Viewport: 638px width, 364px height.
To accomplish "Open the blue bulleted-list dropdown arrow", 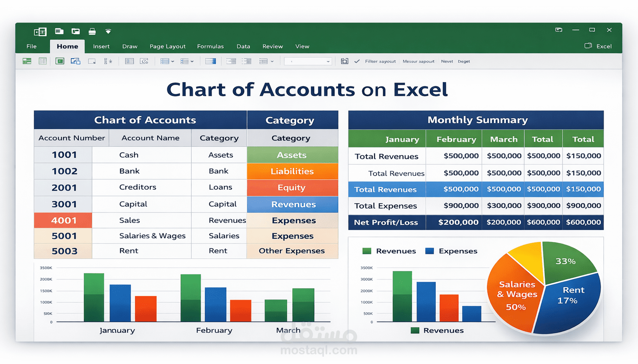I will pyautogui.click(x=192, y=62).
